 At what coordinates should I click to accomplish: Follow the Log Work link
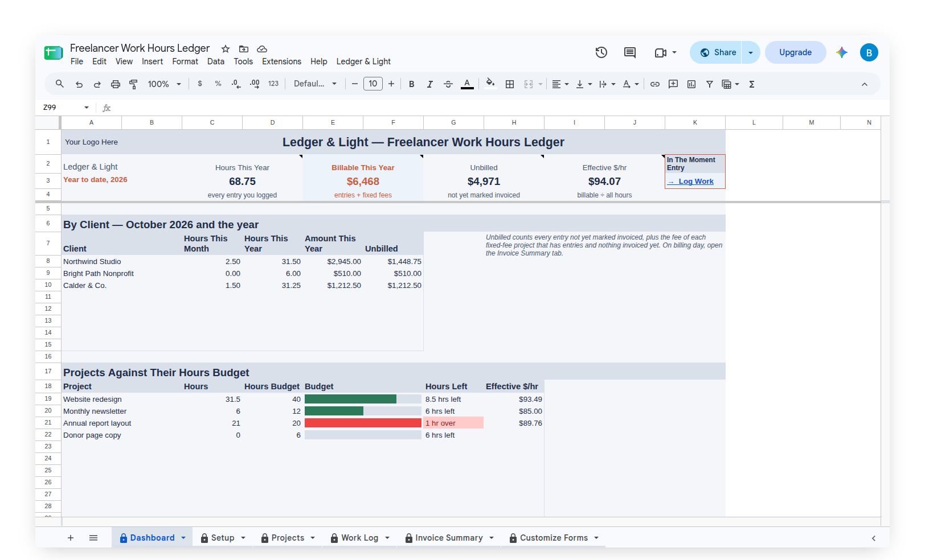coord(691,182)
